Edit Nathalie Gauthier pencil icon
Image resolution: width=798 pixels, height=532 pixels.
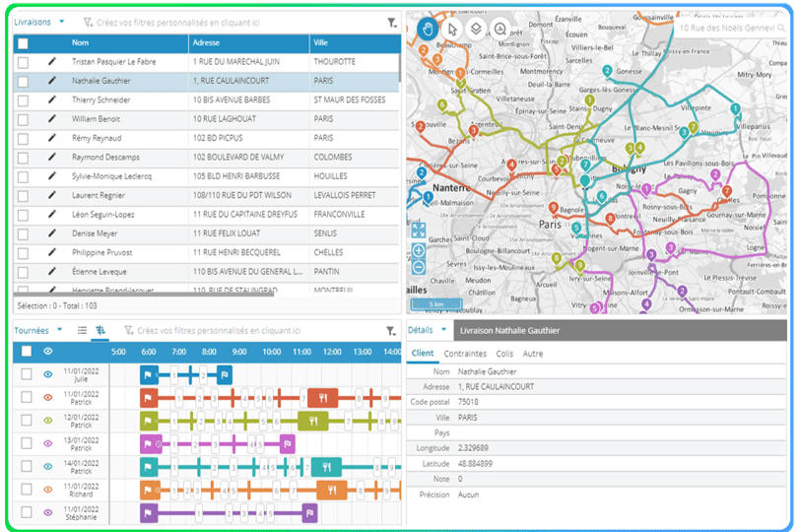(x=51, y=81)
